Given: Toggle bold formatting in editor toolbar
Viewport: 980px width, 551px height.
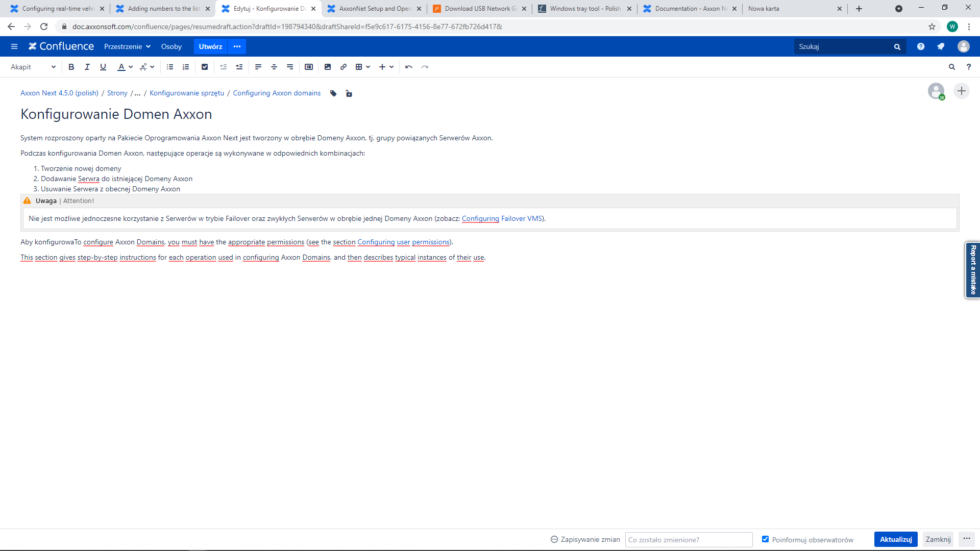Looking at the screenshot, I should coord(71,67).
